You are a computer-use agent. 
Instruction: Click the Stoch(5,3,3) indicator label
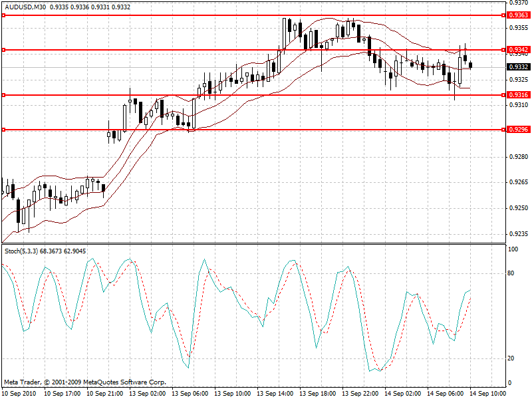pyautogui.click(x=21, y=251)
